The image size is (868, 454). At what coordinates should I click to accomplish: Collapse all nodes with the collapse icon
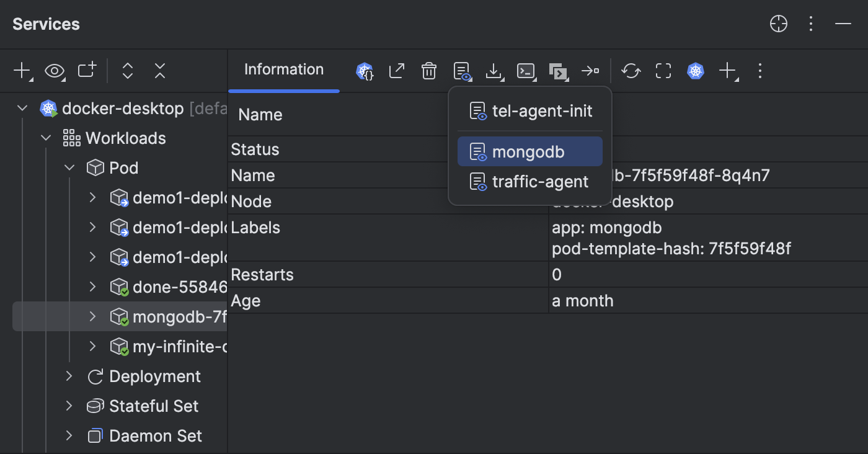point(159,71)
